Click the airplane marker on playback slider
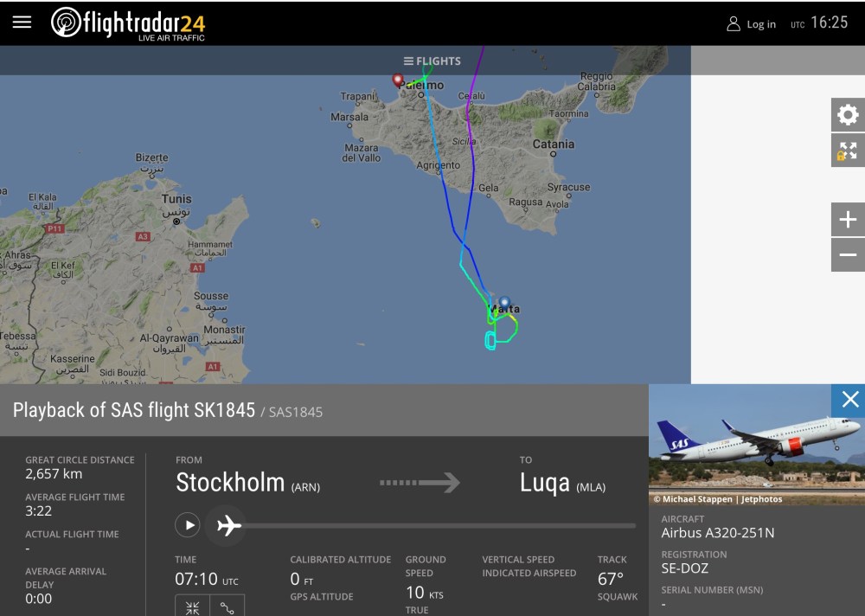This screenshot has width=865, height=616. click(228, 524)
